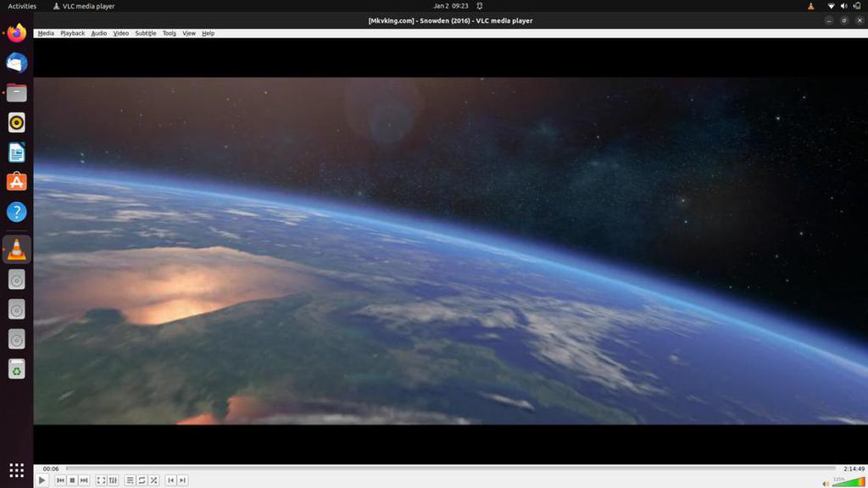This screenshot has height=488, width=868.
Task: Launch Firefox from the dock
Action: click(17, 33)
